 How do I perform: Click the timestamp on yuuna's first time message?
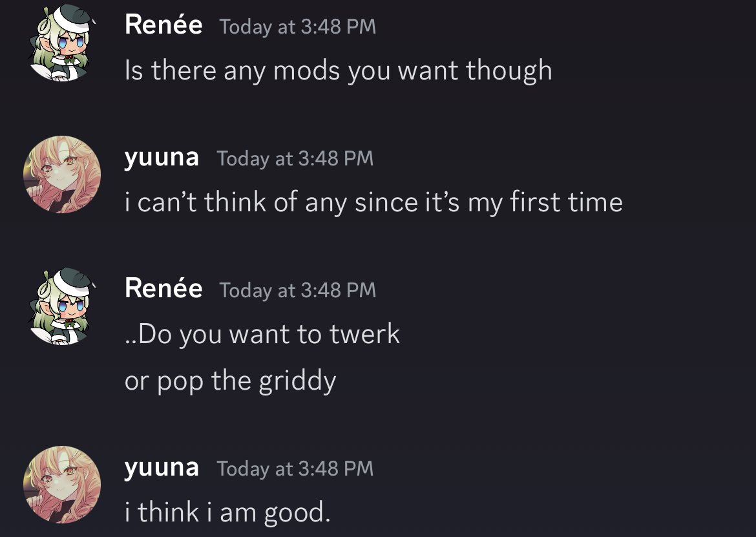point(295,158)
